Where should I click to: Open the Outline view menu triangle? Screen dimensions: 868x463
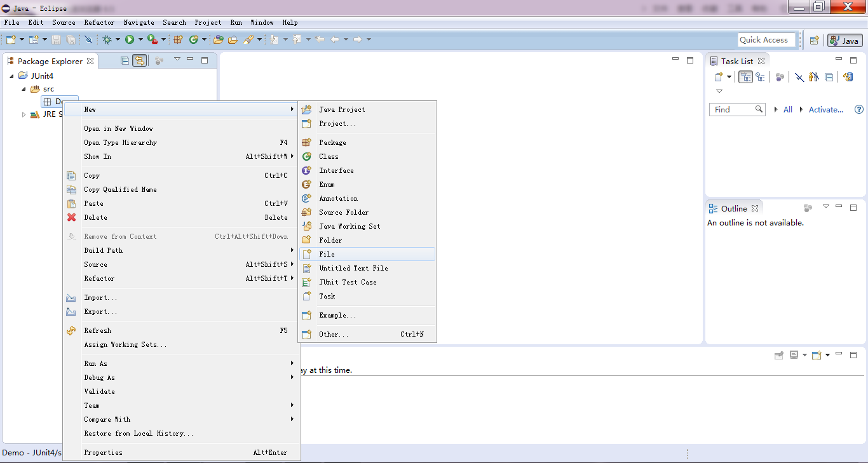point(826,206)
